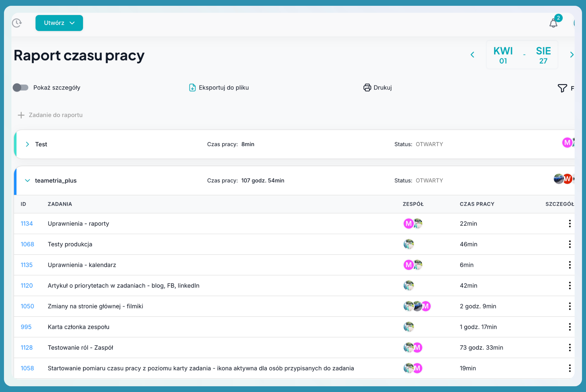Click ZADANIA column header
586x392 pixels.
[x=60, y=204]
